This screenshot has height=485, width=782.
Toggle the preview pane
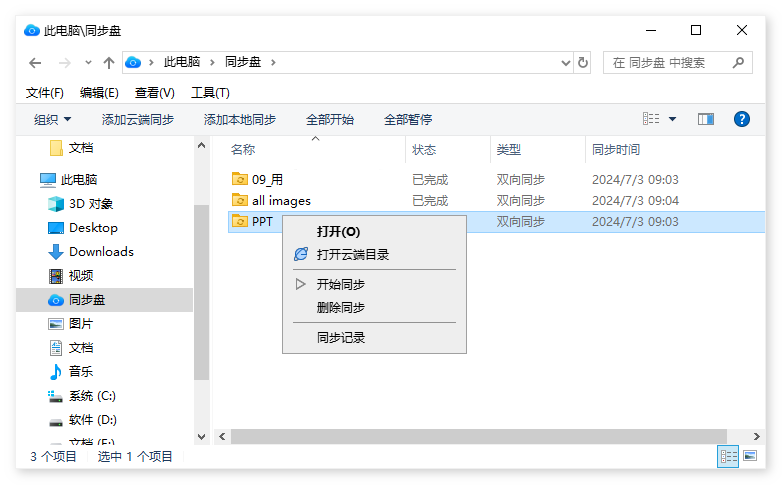click(x=706, y=119)
